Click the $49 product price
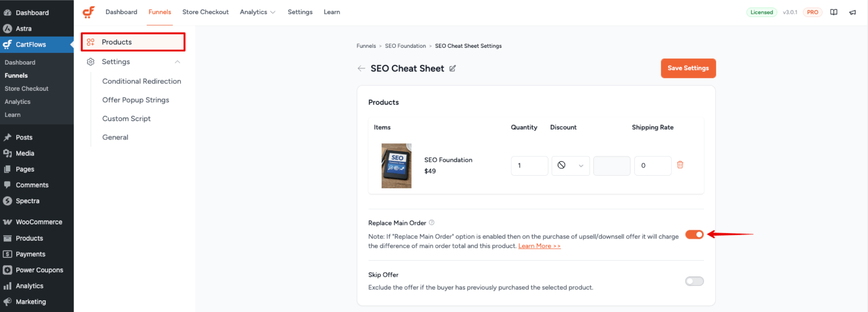This screenshot has width=868, height=312. [x=430, y=171]
